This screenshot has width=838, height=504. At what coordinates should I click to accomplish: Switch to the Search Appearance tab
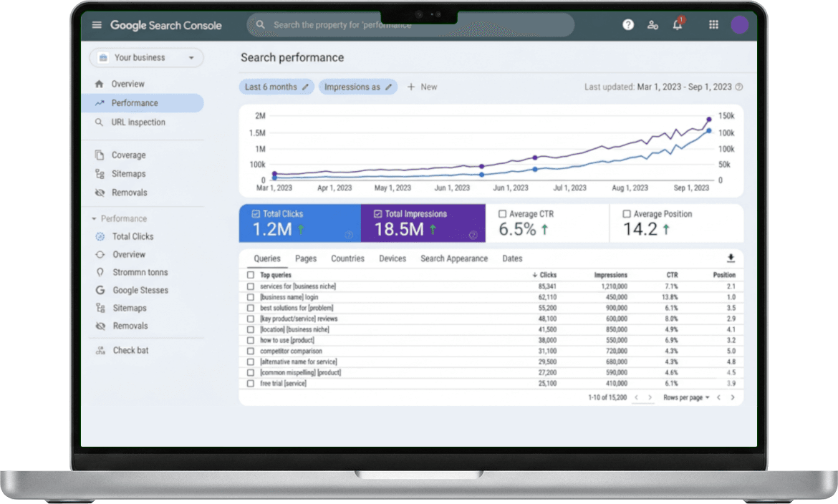[x=454, y=258]
